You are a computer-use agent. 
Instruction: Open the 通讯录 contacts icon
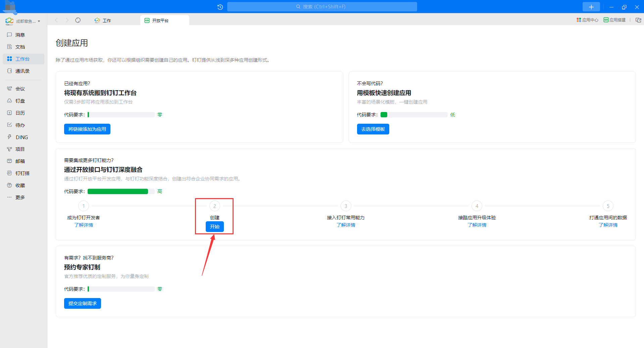pos(9,71)
